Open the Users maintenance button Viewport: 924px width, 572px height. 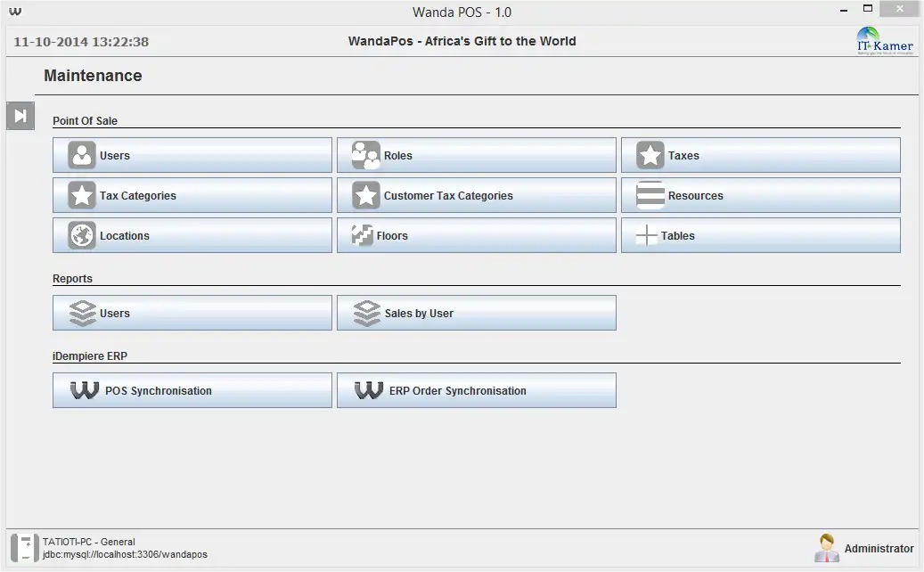[192, 156]
